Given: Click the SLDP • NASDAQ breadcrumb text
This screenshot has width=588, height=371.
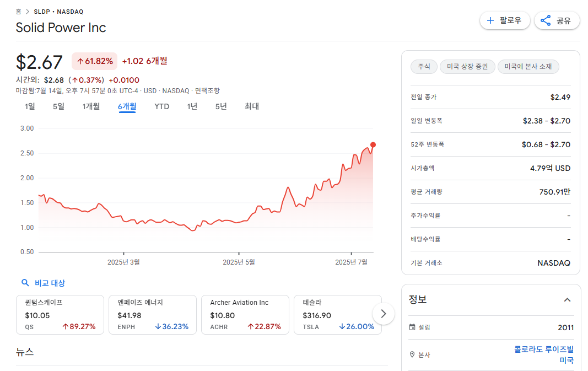Looking at the screenshot, I should [58, 12].
